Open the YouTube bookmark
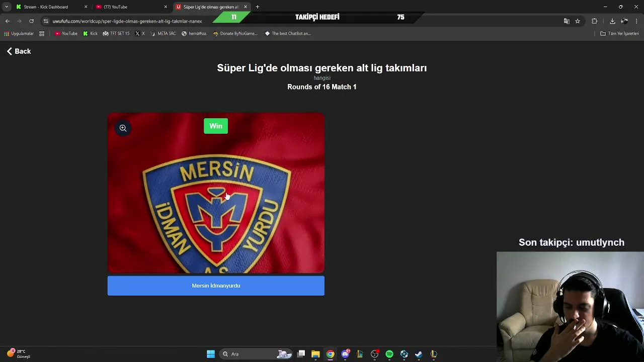This screenshot has height=362, width=644. 66,34
